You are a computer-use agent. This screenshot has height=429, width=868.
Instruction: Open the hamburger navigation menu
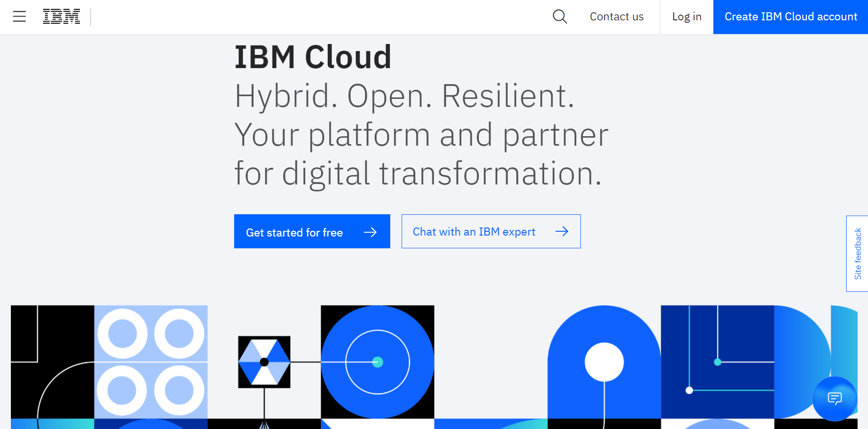(x=19, y=16)
